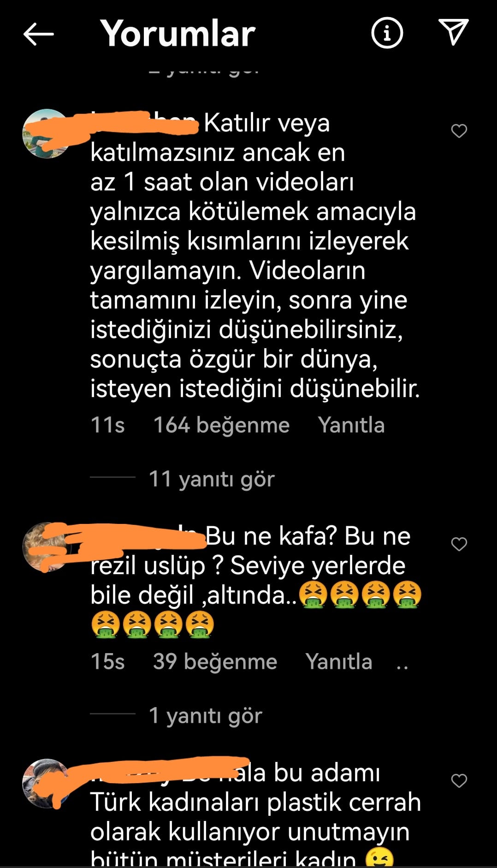Like the 'Türk kadınaları' comment
The width and height of the screenshot is (497, 868).
point(459,781)
